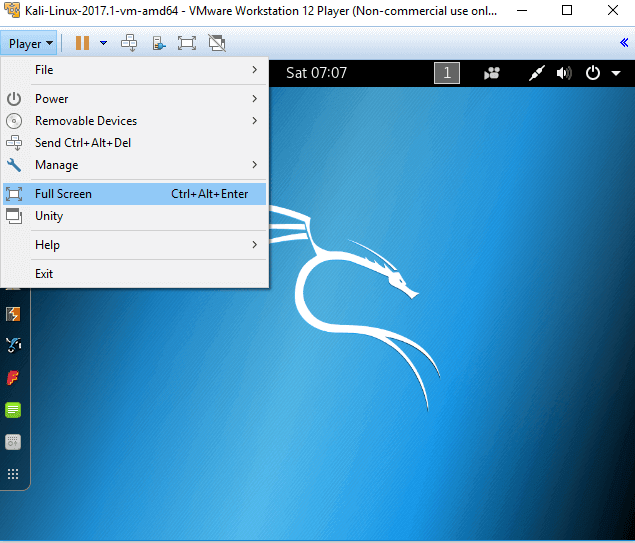Launch the blue-and-white app icon above Faraday in the Kali dock

(x=13, y=345)
